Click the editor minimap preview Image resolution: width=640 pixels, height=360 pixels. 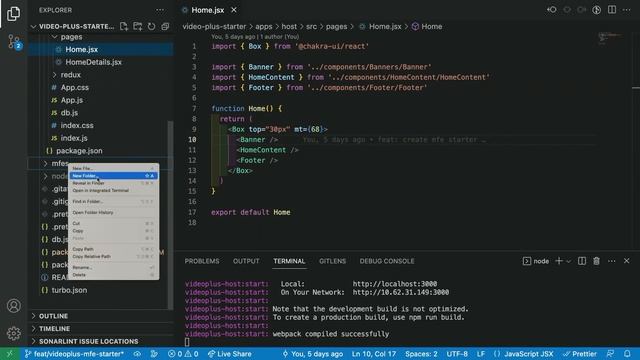tap(610, 38)
